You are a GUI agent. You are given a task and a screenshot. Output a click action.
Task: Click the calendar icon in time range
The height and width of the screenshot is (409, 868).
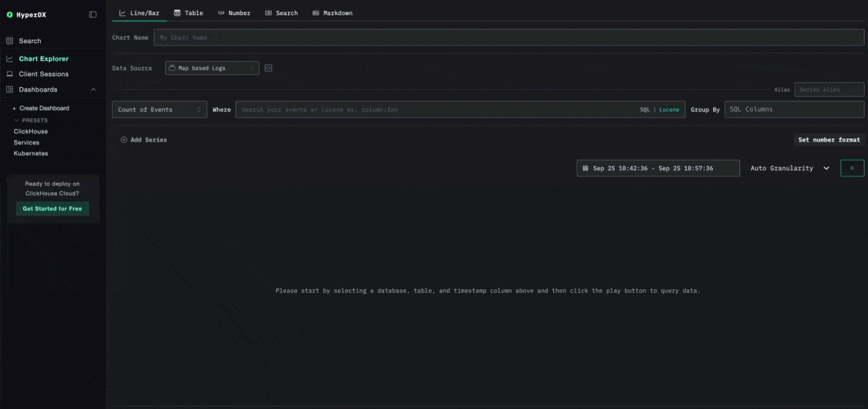[x=585, y=168]
